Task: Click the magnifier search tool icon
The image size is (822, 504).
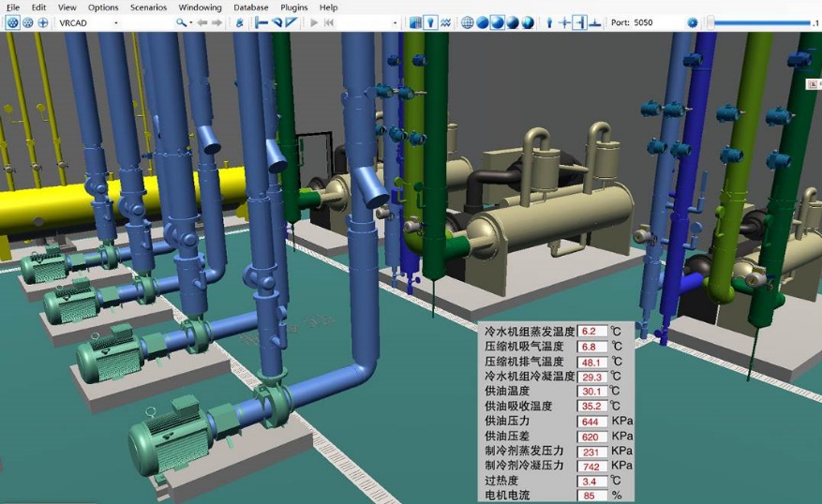Action: [181, 22]
